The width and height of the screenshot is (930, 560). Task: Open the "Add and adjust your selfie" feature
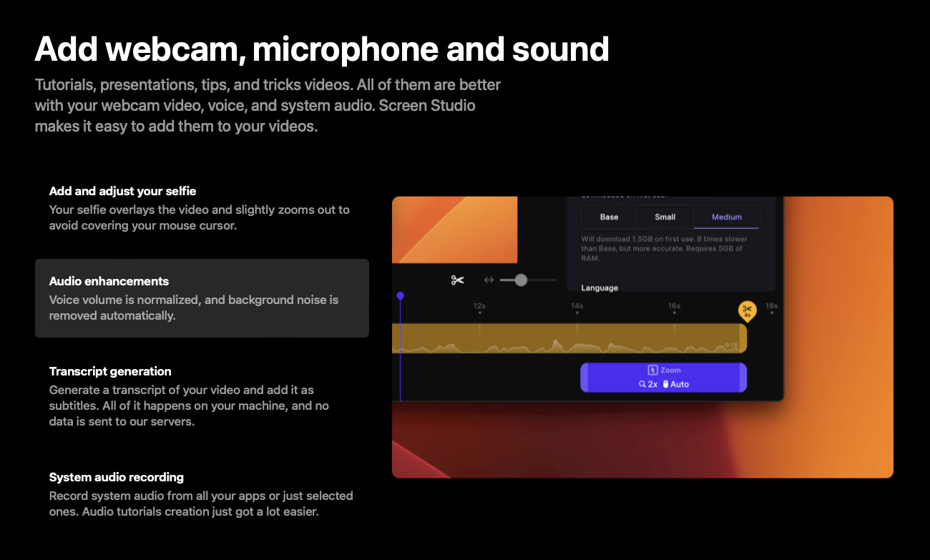(x=202, y=208)
